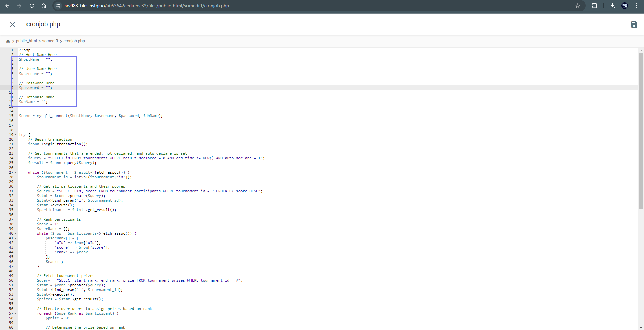Image resolution: width=644 pixels, height=330 pixels.
Task: Click the 'Rank participants' comment
Action: coord(59,220)
